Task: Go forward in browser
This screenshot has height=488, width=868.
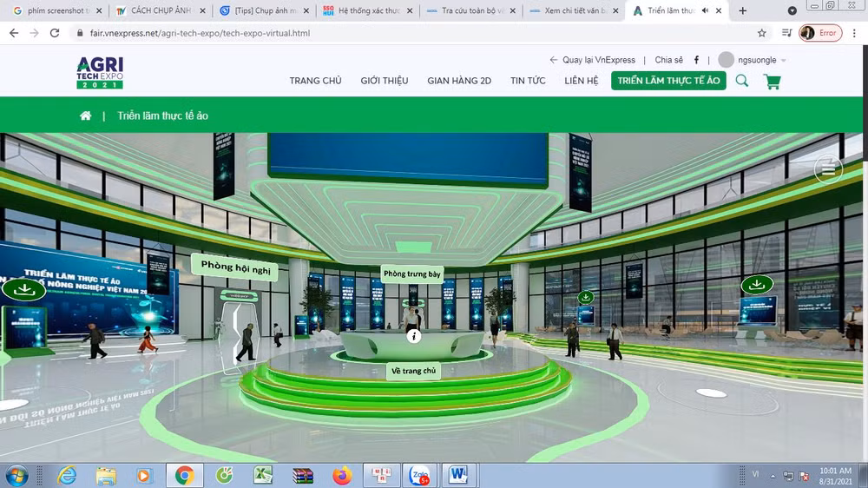Action: pos(35,33)
